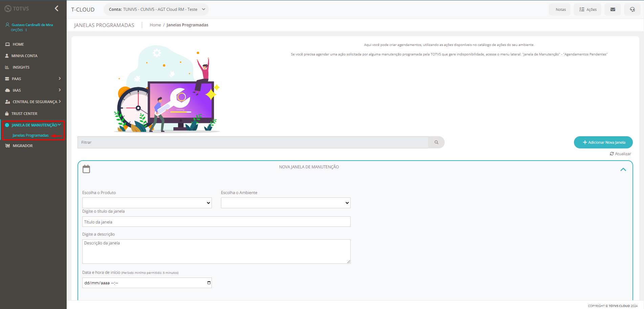Click the TRUST CENTER padlock icon
Screen dimensions: 644x309
7,114
